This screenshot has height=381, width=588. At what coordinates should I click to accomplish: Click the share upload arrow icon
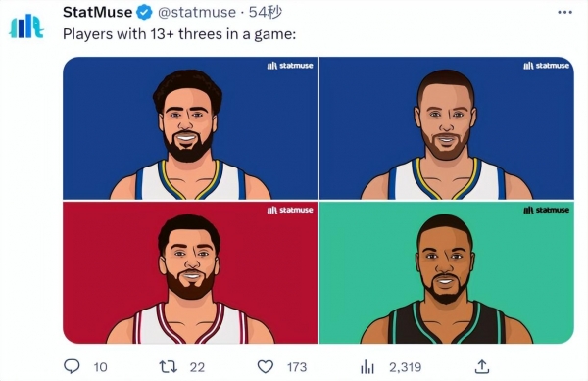coord(482,366)
